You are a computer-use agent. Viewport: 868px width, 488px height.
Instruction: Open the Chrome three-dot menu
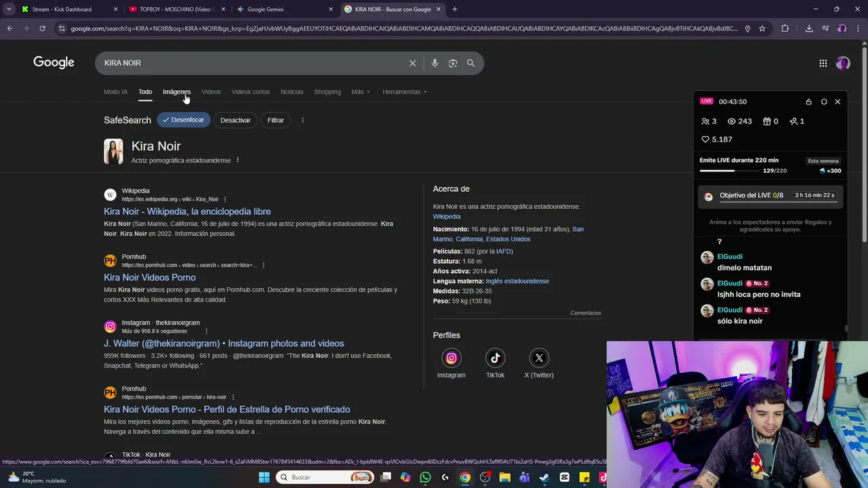[858, 28]
